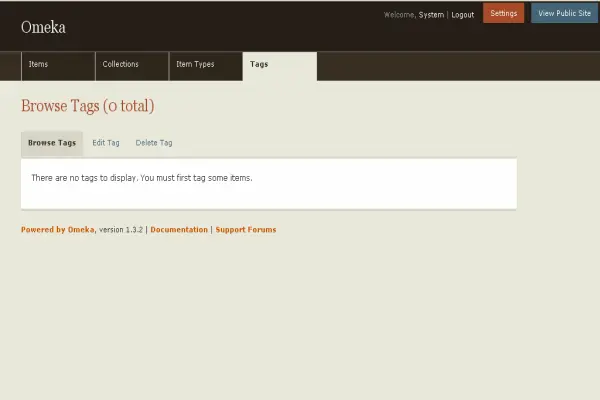The image size is (600, 400).
Task: Switch to the Edit Tag sub-tab
Action: 106,143
